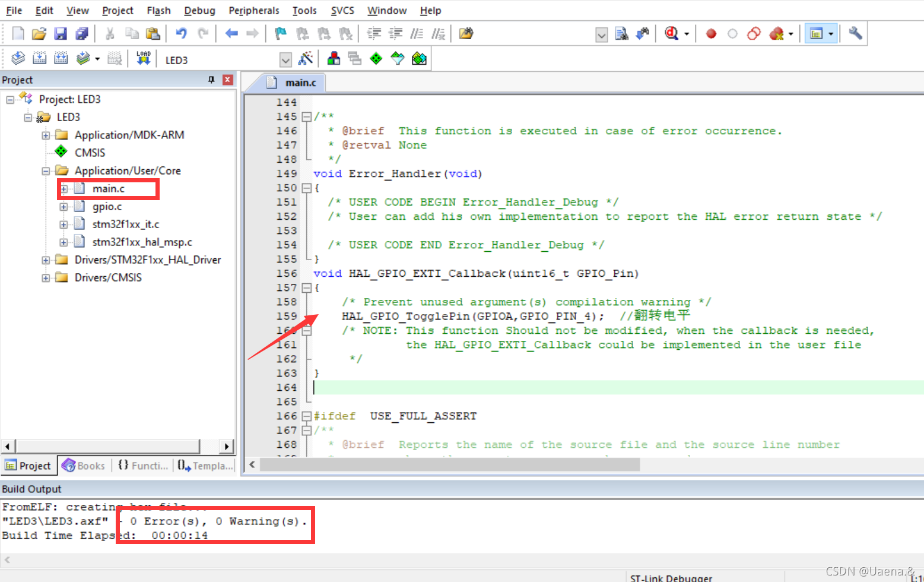Click the Paste clipboard icon
The image size is (924, 582).
pos(153,34)
